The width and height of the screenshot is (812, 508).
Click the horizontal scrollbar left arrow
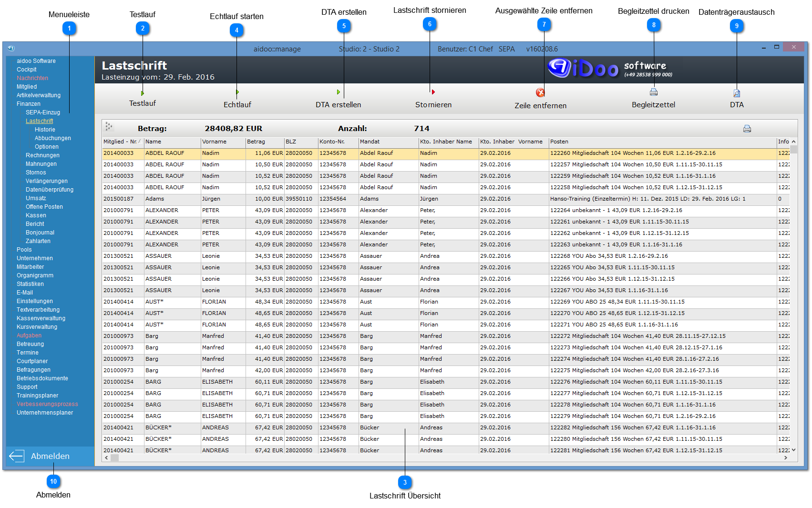click(x=106, y=457)
